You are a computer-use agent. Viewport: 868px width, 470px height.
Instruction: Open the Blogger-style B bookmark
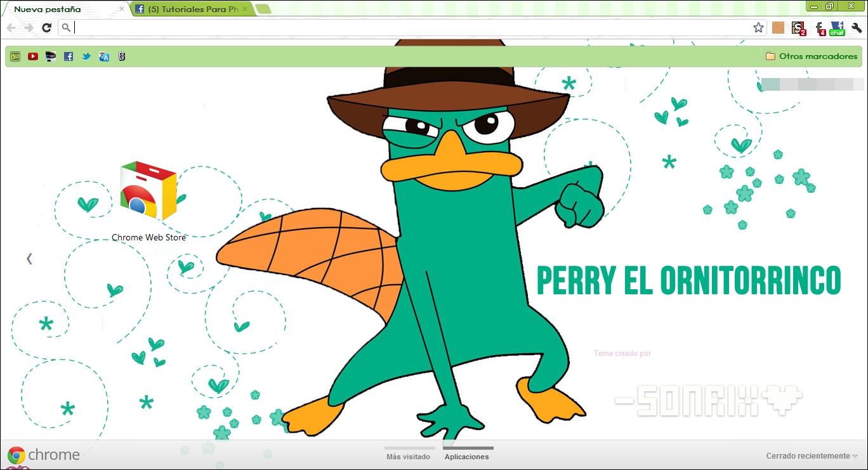tap(122, 56)
